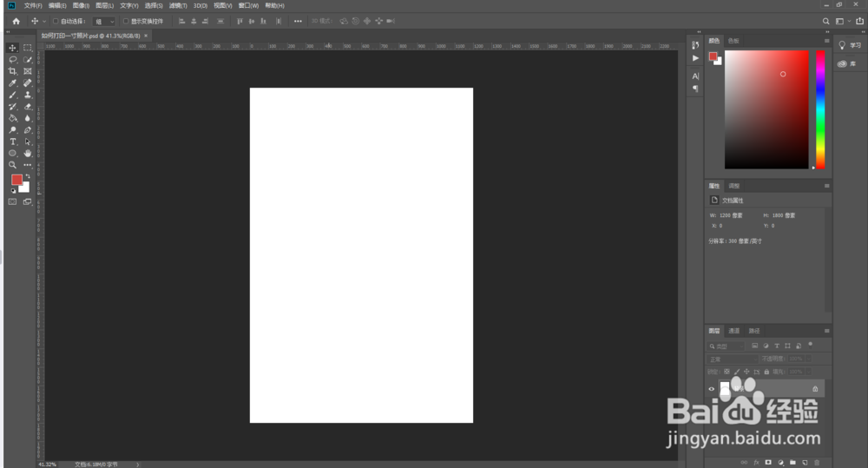Open the layer filter 类型 dropdown
The width and height of the screenshot is (868, 468).
[x=727, y=346]
